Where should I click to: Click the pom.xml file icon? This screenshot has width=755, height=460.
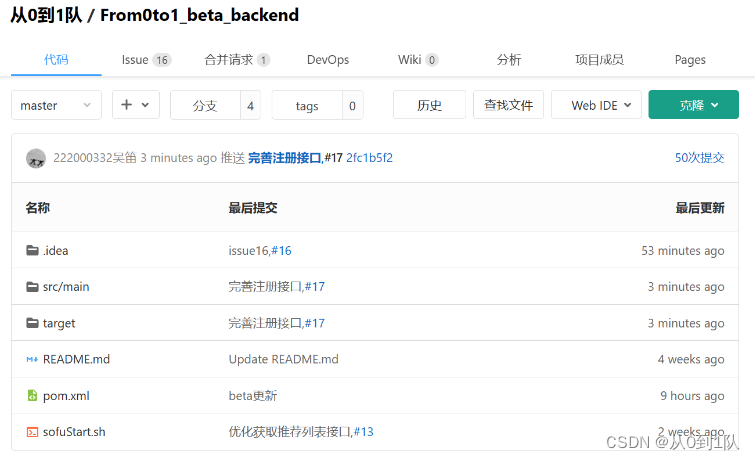32,395
